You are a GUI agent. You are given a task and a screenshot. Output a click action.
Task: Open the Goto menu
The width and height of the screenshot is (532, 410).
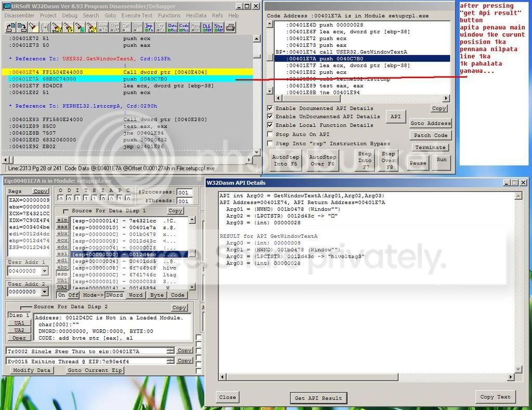[110, 16]
